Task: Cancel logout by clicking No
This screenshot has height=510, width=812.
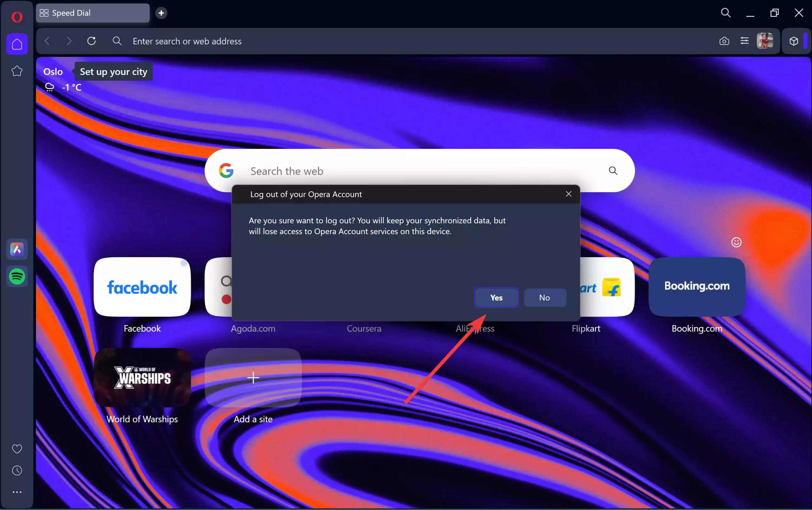Action: click(x=545, y=297)
